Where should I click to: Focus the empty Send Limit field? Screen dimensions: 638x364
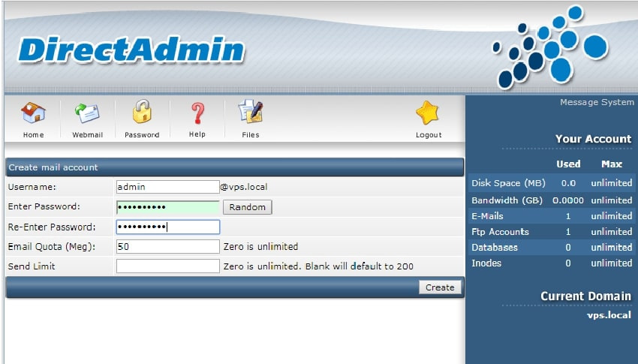point(167,266)
